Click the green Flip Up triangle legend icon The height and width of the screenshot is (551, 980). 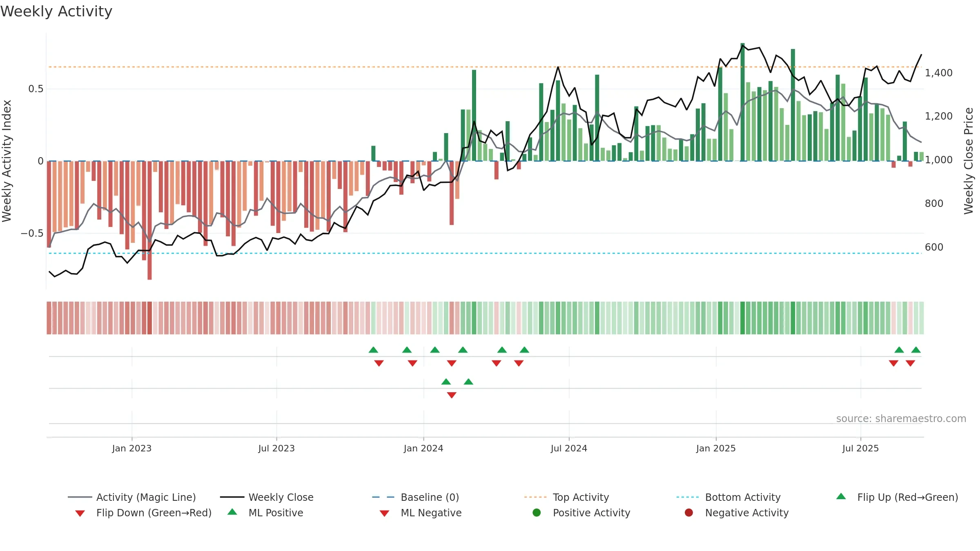coord(841,496)
